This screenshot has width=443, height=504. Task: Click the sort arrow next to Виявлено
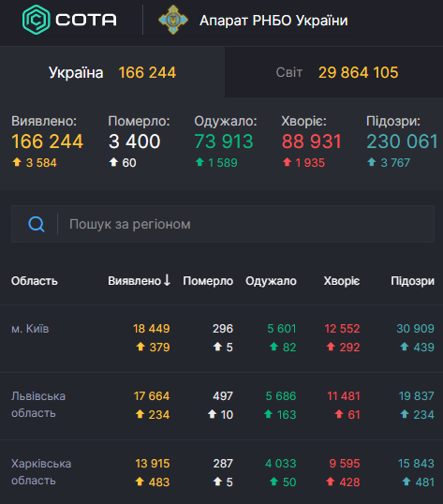coord(167,280)
